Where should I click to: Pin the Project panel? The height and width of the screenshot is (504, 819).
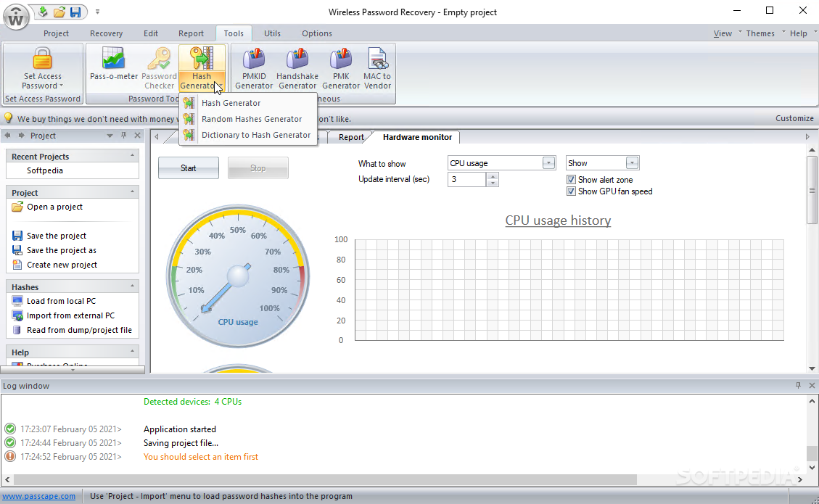coord(124,136)
